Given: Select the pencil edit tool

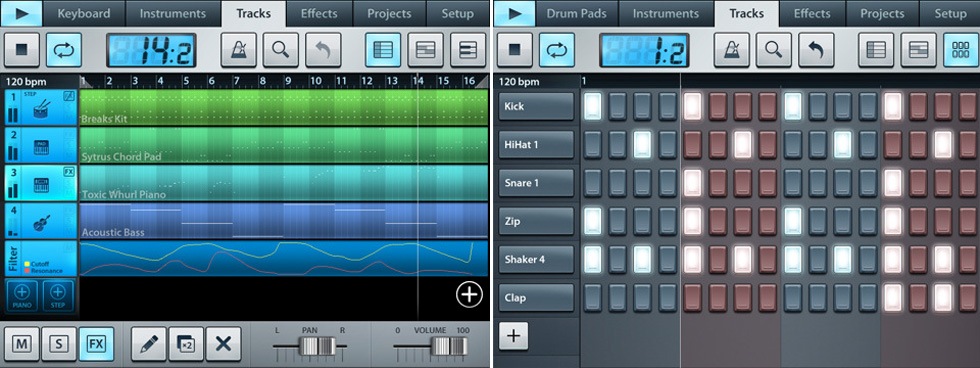Looking at the screenshot, I should [148, 344].
